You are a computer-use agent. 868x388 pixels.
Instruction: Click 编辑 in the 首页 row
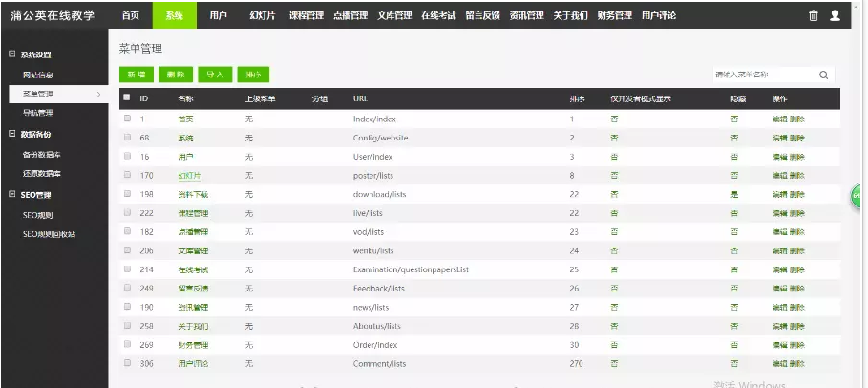pyautogui.click(x=779, y=119)
